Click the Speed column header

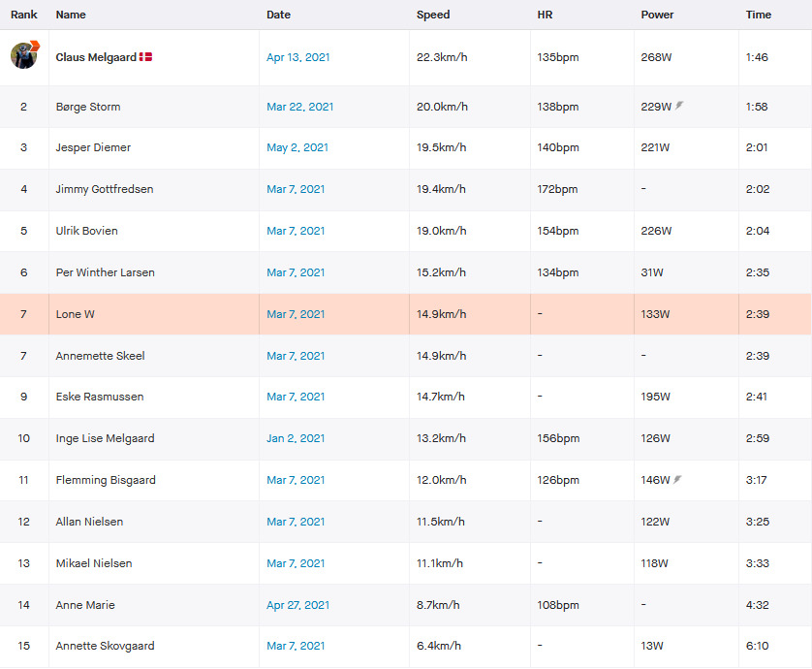[x=433, y=15]
